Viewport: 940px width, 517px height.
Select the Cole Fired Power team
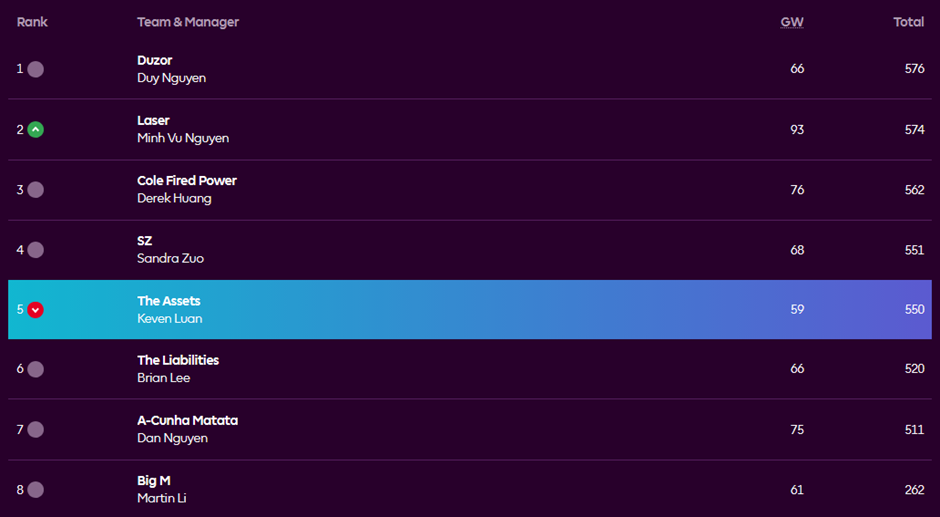pyautogui.click(x=187, y=180)
